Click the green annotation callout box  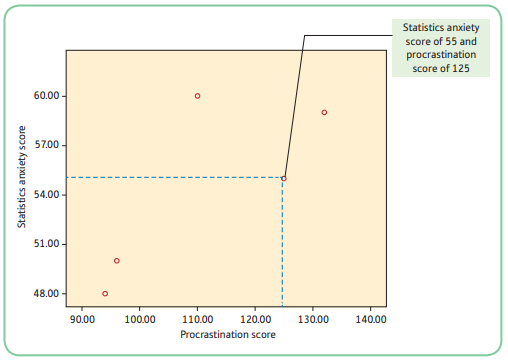441,48
